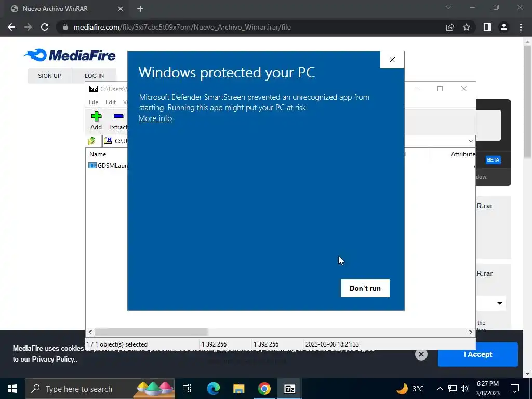
Task: Select the GDSMLauncher file entry
Action: point(108,166)
